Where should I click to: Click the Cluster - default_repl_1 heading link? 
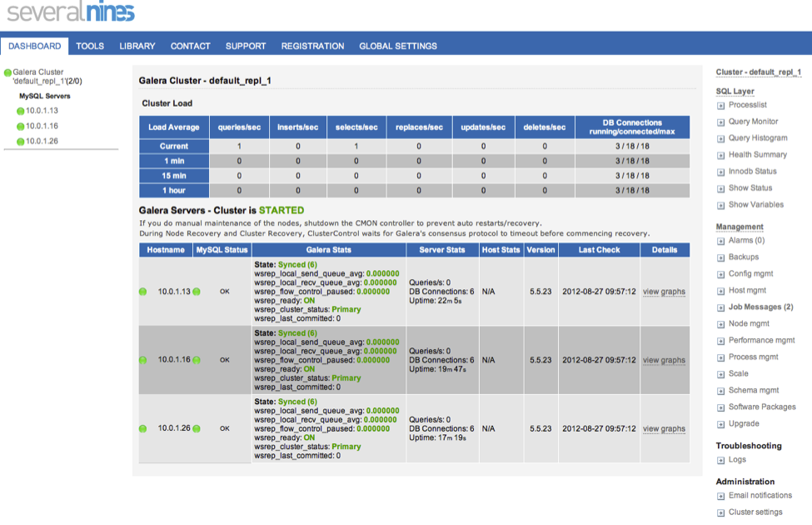click(x=758, y=72)
